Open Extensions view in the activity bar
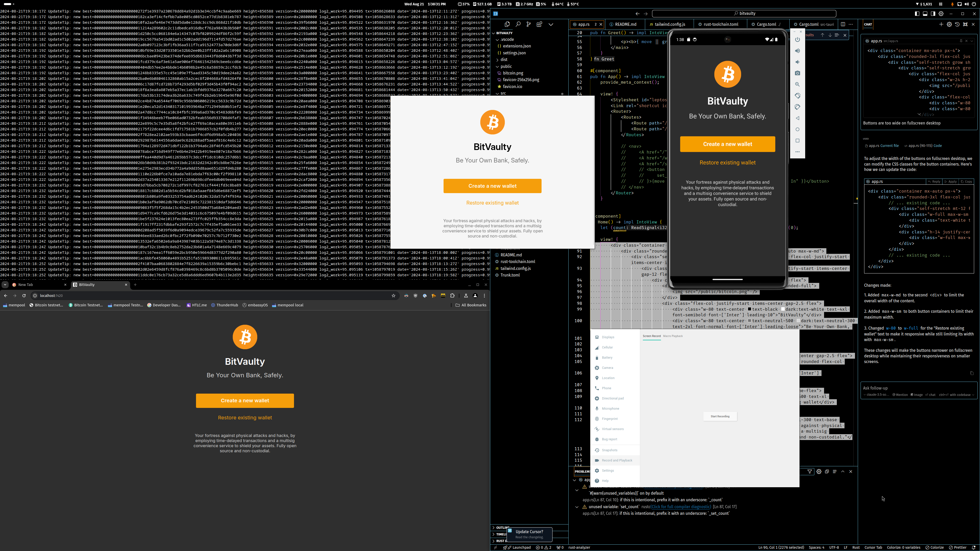This screenshot has height=551, width=980. (x=539, y=24)
